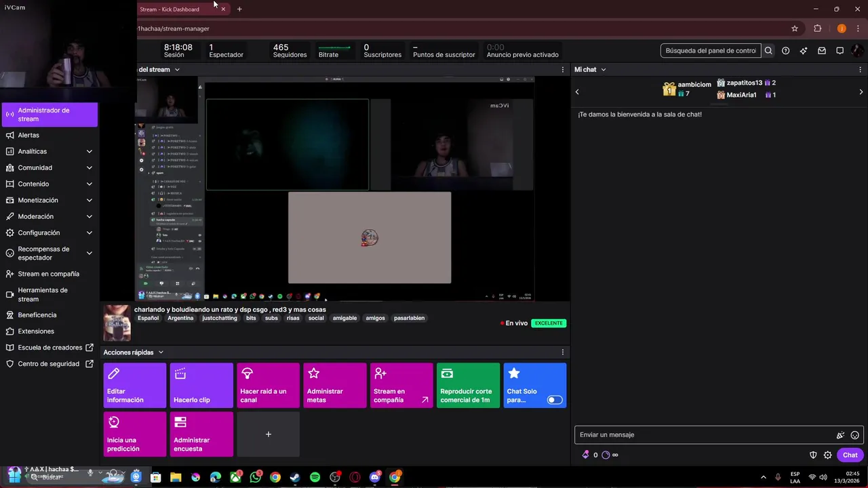Click the Inicia una predicción action
The height and width of the screenshot is (488, 868).
pyautogui.click(x=135, y=434)
